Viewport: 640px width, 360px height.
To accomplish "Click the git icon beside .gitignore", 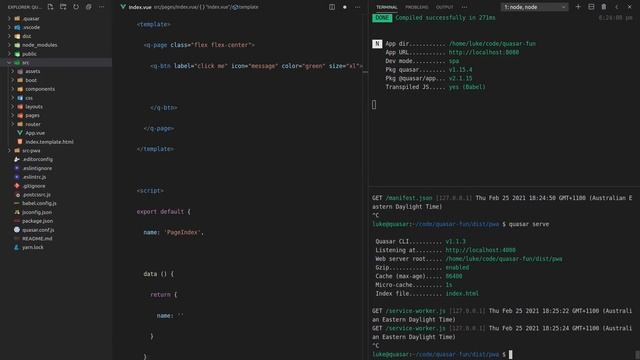I will pyautogui.click(x=17, y=186).
